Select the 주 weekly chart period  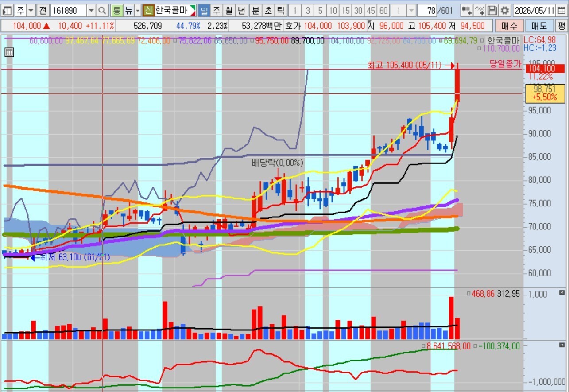pos(217,10)
